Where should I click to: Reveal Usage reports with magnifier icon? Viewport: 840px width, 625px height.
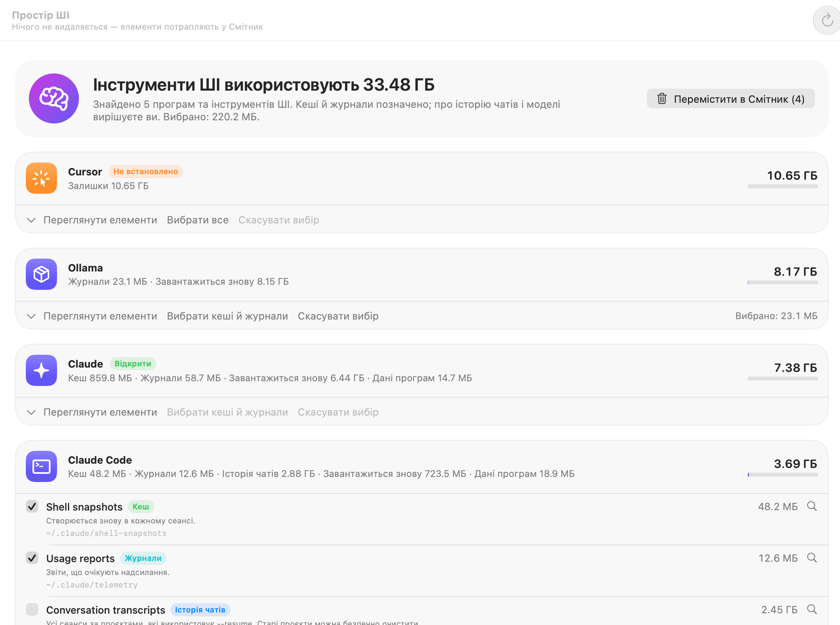[812, 558]
